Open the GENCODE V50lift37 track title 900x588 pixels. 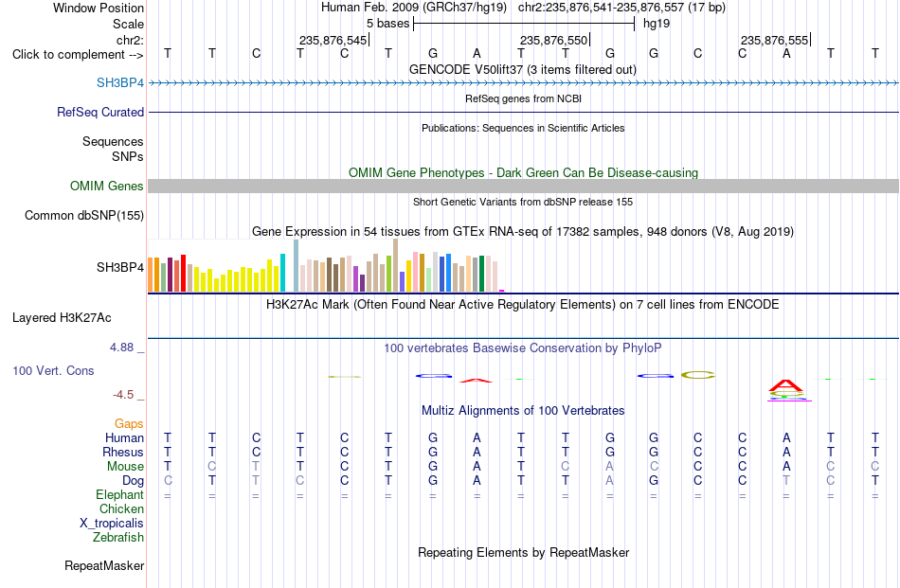pos(523,69)
